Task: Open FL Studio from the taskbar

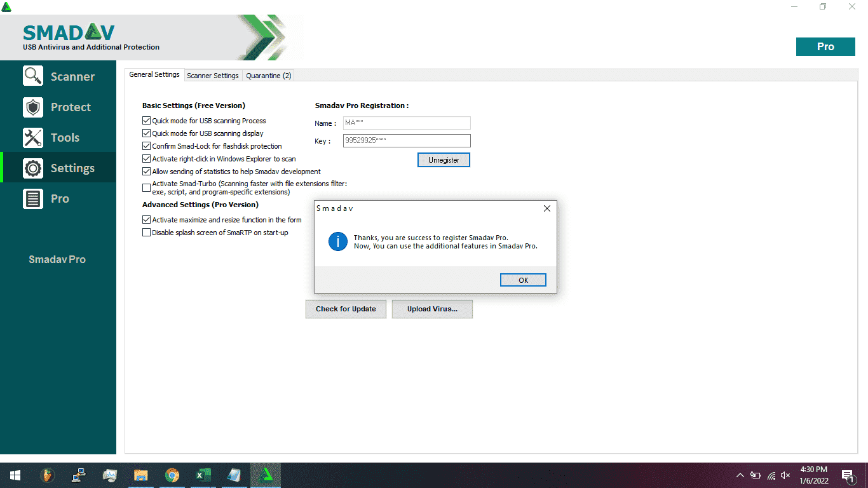Action: point(46,475)
